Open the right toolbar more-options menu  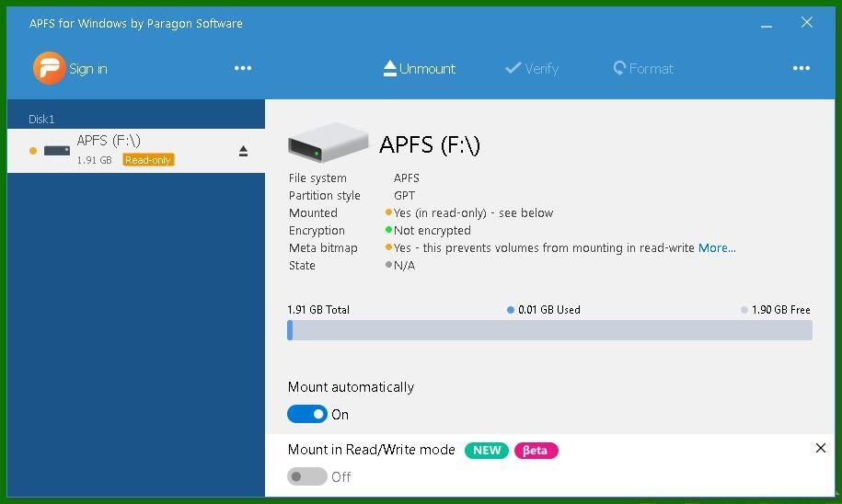tap(802, 68)
